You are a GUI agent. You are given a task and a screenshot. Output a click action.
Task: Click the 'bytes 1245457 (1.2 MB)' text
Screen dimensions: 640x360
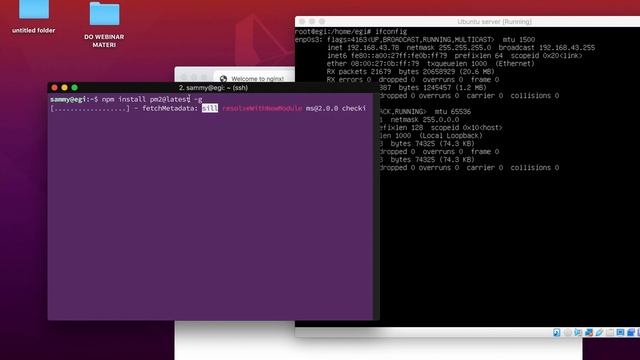click(442, 88)
